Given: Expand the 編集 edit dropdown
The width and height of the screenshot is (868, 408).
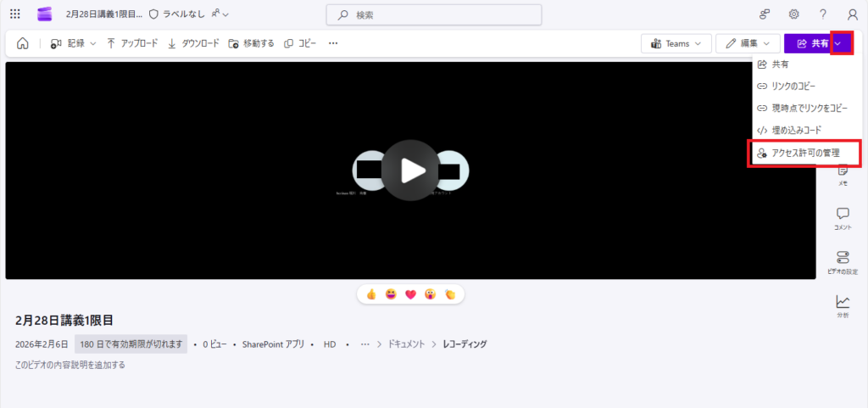Looking at the screenshot, I should (748, 43).
